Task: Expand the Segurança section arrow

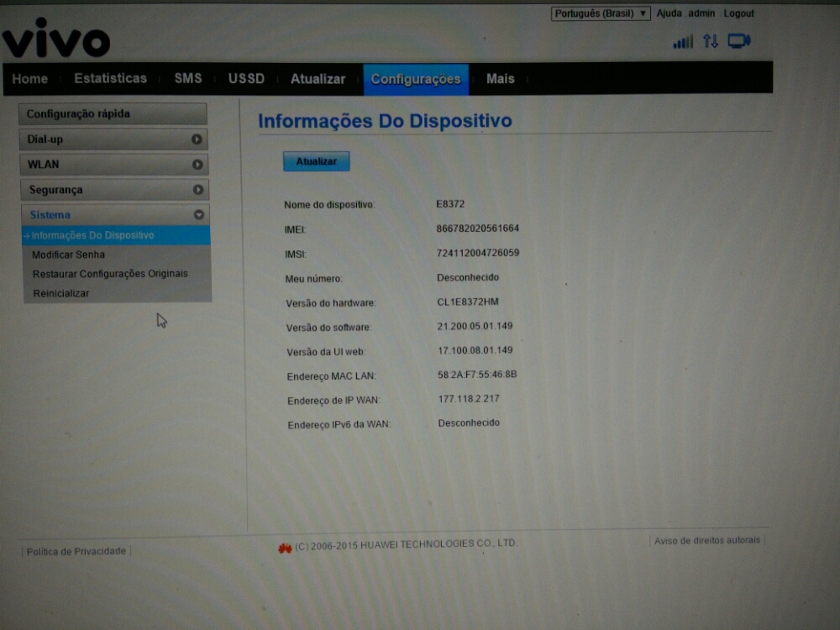Action: coord(197,190)
